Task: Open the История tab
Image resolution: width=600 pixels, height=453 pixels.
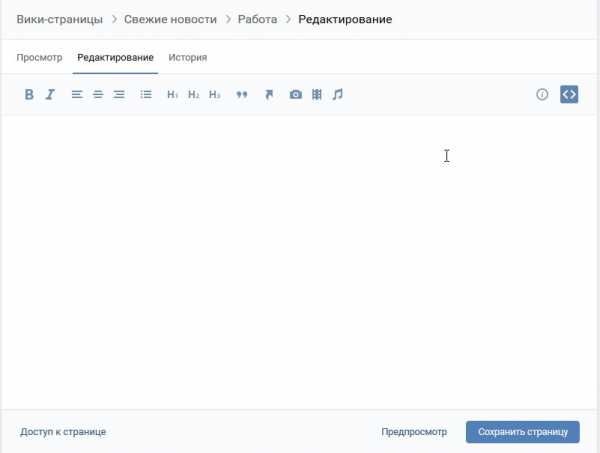Action: [x=188, y=58]
